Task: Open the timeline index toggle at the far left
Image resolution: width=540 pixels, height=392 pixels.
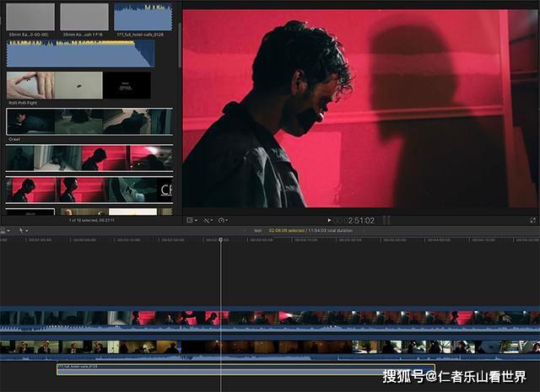Action: click(5, 231)
